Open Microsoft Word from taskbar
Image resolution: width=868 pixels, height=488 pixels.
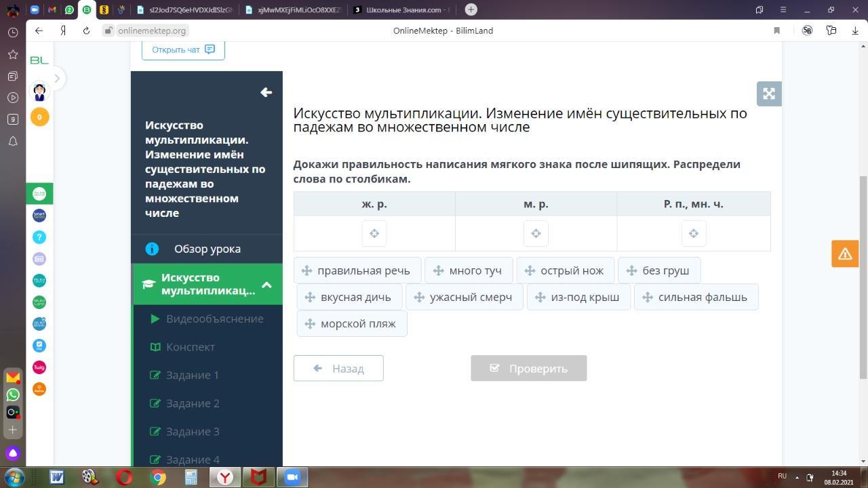tap(57, 477)
